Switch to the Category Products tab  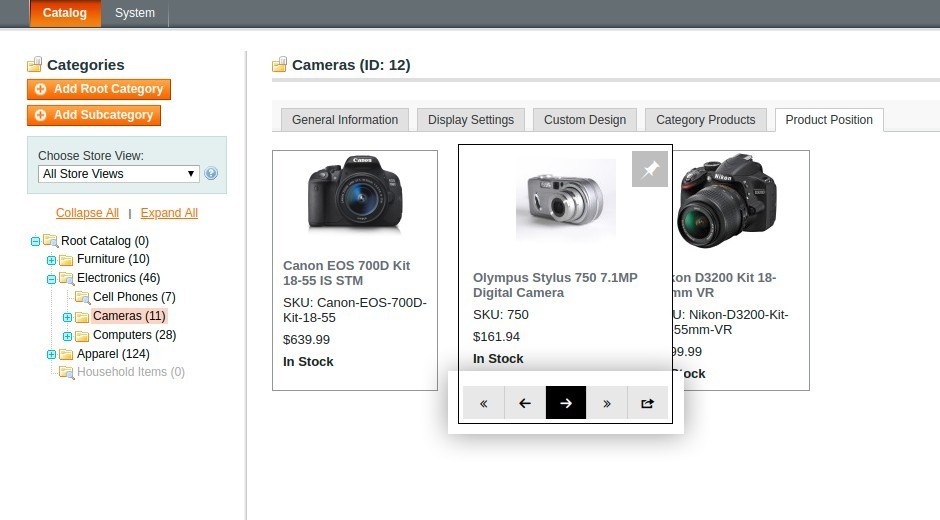(x=706, y=120)
